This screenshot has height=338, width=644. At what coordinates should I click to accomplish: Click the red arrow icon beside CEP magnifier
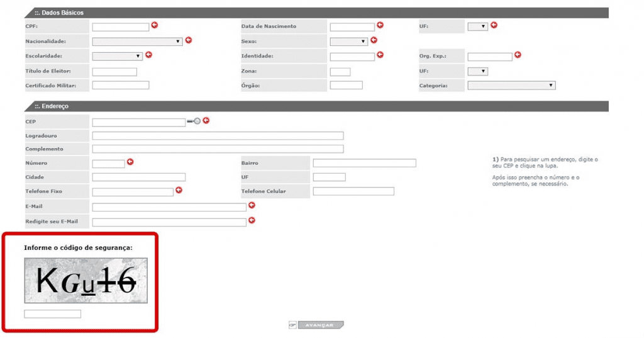click(x=206, y=120)
